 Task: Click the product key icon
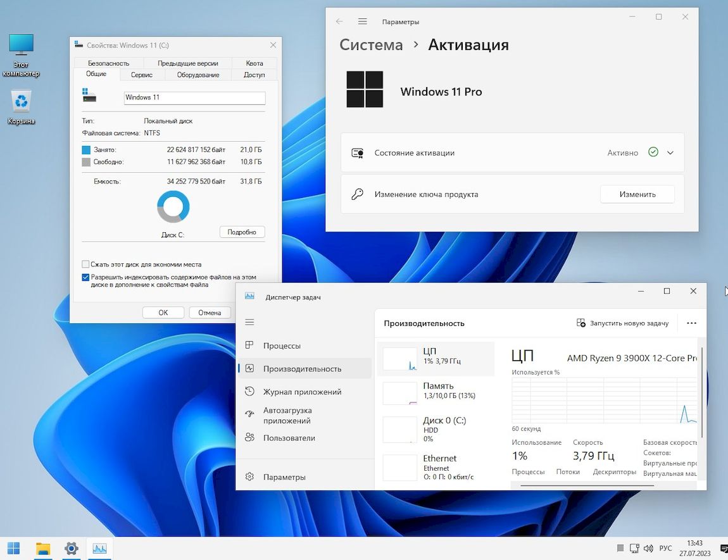point(357,194)
